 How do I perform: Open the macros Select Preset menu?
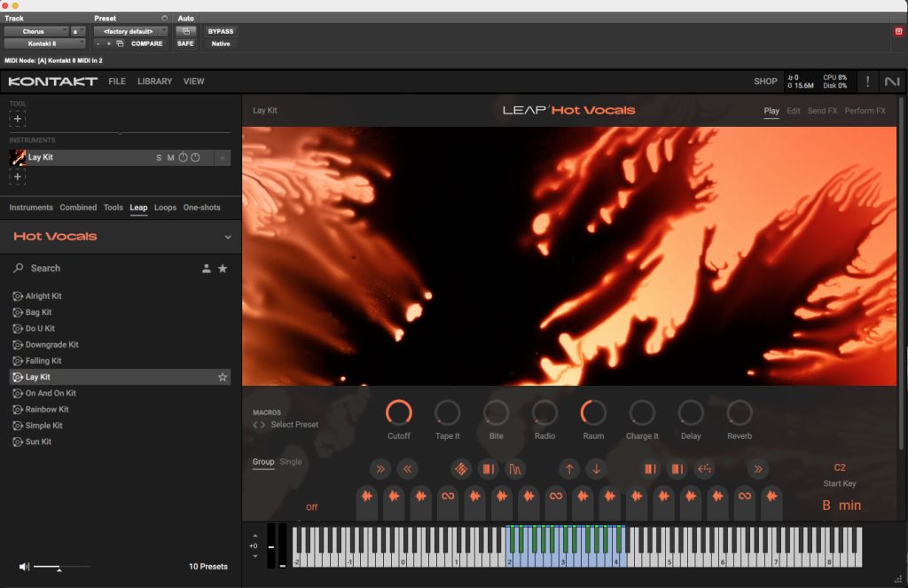coord(294,425)
